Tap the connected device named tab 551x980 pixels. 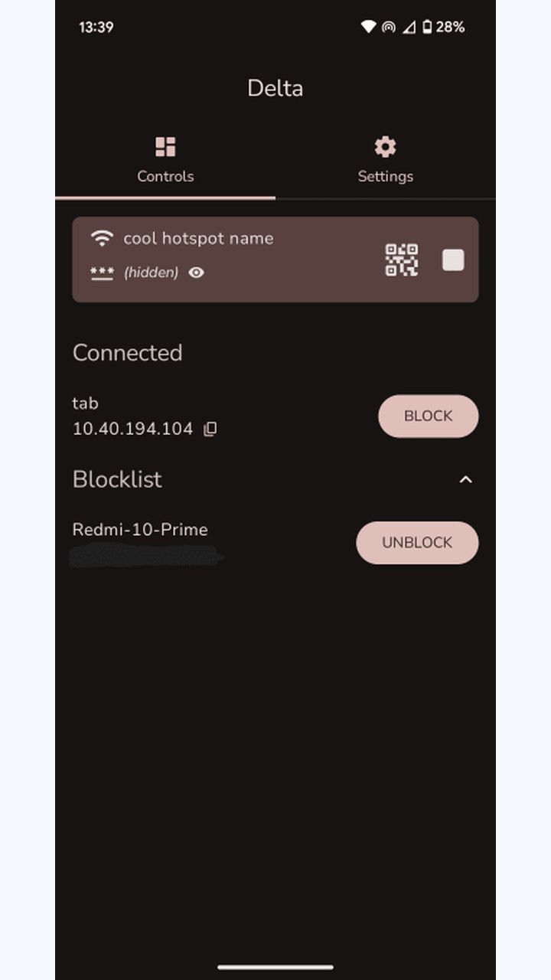85,403
